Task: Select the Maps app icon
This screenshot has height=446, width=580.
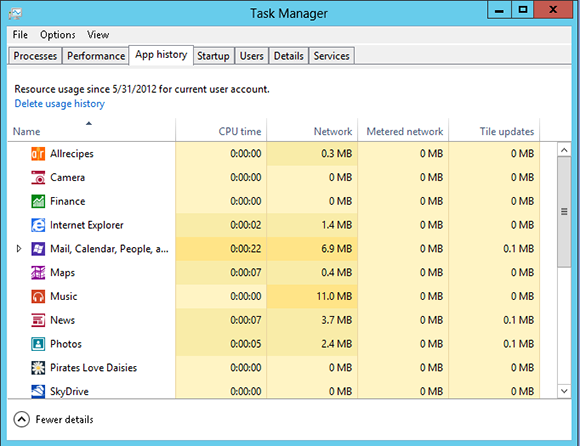Action: coord(38,273)
